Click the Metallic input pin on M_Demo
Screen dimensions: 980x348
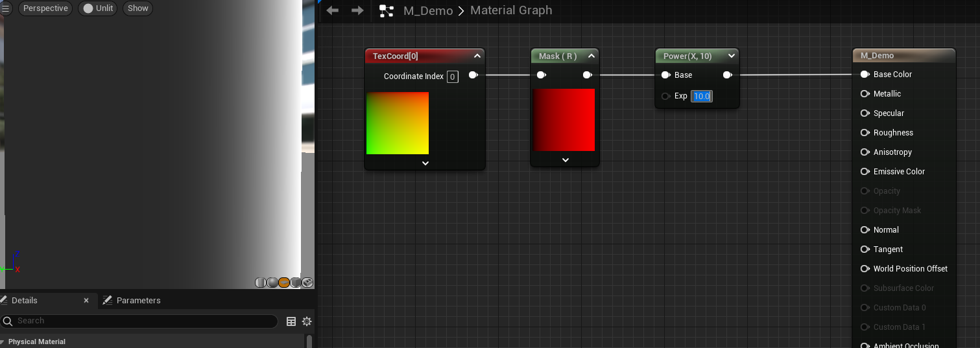[865, 94]
